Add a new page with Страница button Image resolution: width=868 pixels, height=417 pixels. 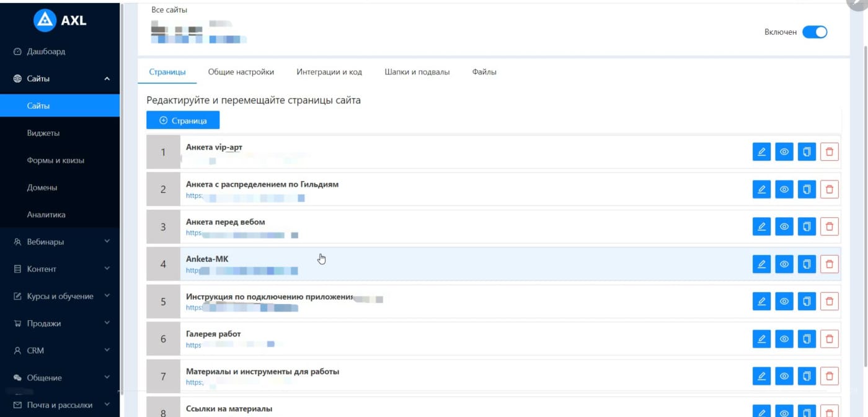point(183,120)
